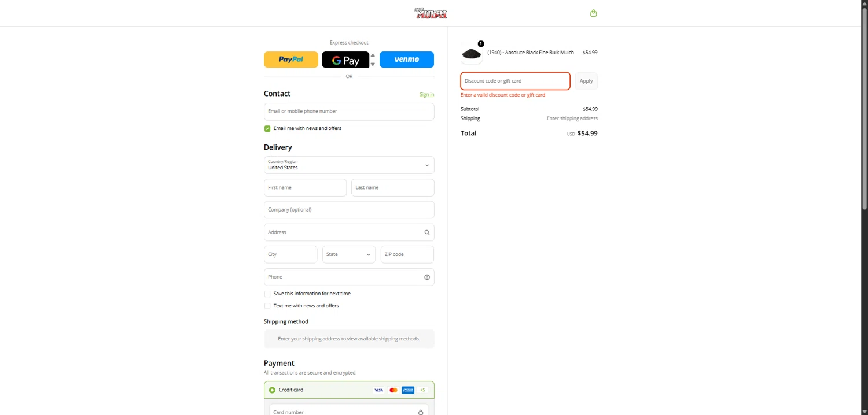The height and width of the screenshot is (415, 868).
Task: Pay with Venmo express checkout
Action: coord(407,60)
